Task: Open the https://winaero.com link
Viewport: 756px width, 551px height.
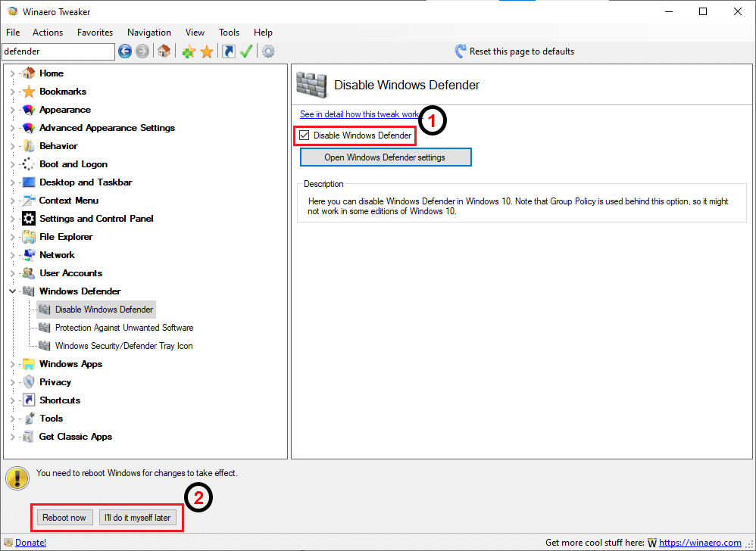Action: coord(700,543)
